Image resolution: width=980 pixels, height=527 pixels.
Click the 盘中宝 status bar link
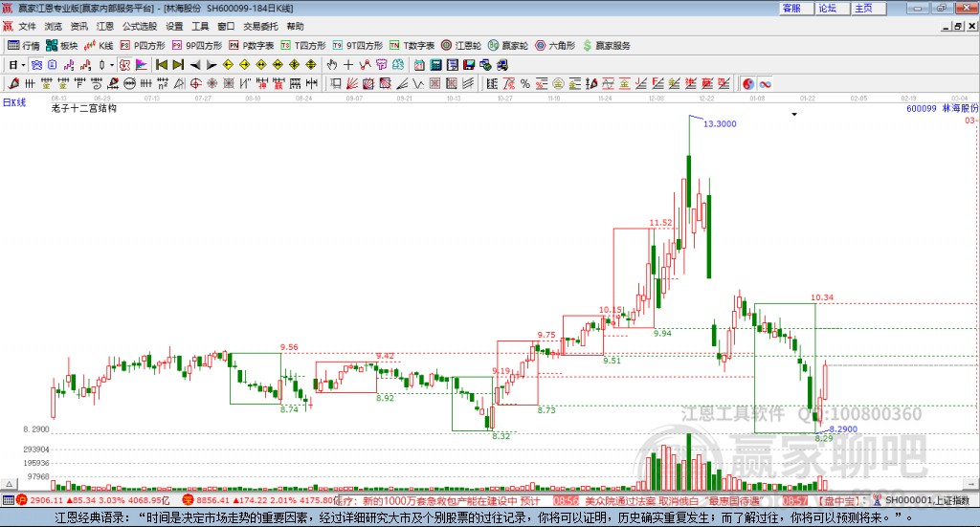(838, 500)
